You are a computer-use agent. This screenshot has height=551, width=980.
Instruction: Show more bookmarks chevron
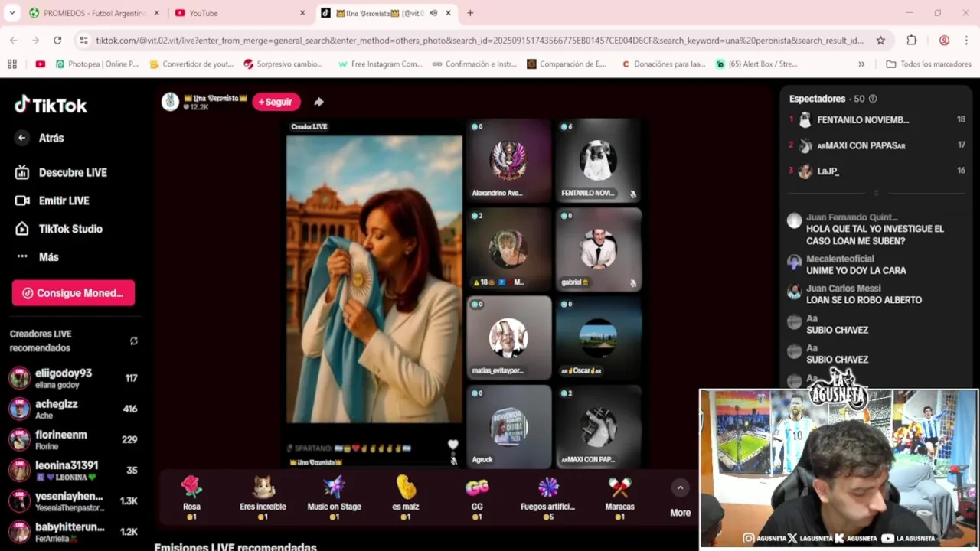coord(861,64)
